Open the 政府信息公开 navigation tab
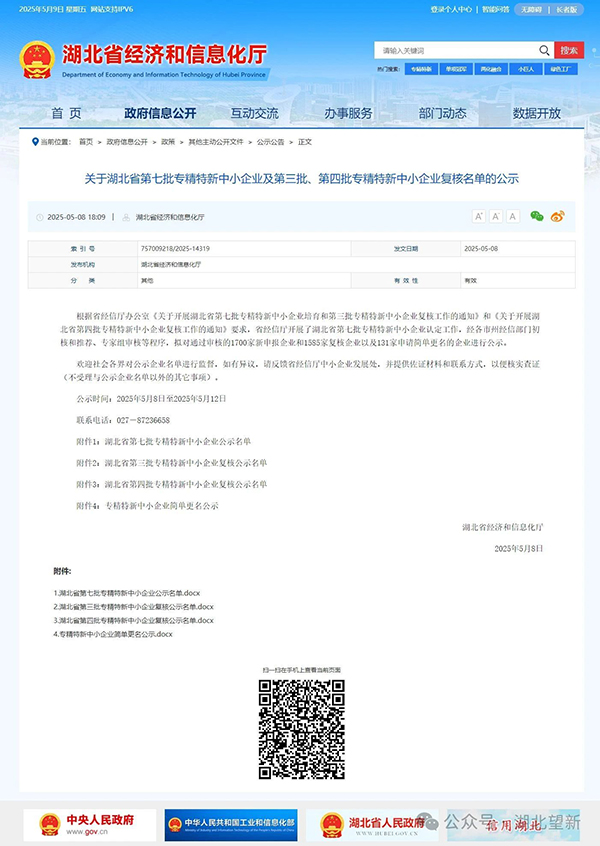 click(160, 113)
